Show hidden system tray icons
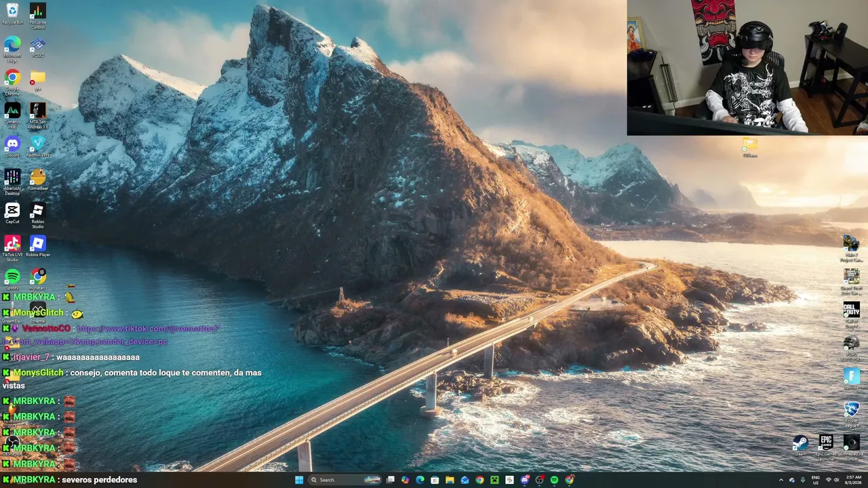 (x=781, y=480)
